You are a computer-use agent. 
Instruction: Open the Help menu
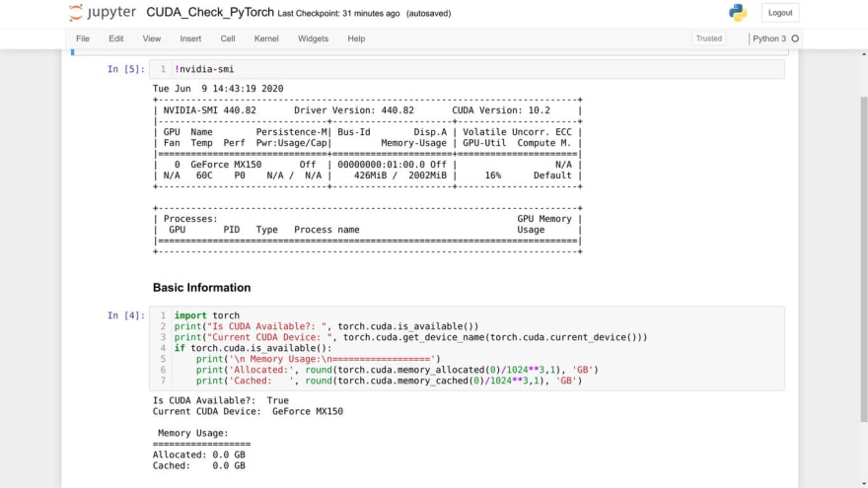point(356,38)
